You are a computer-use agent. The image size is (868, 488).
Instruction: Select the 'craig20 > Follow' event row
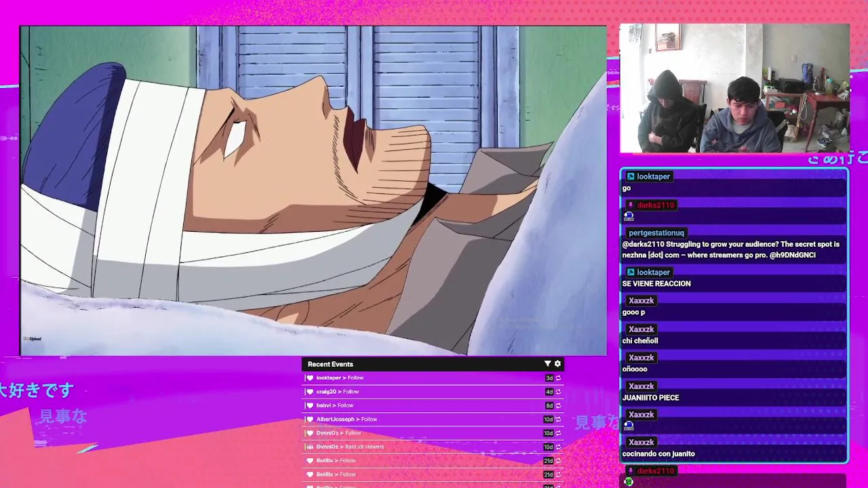(433, 392)
